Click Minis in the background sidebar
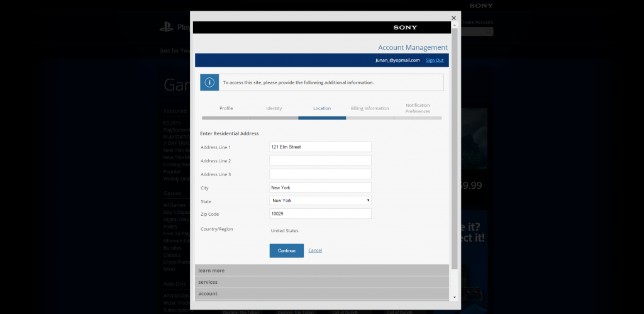Viewport: 644px width, 314px height. pyautogui.click(x=169, y=269)
